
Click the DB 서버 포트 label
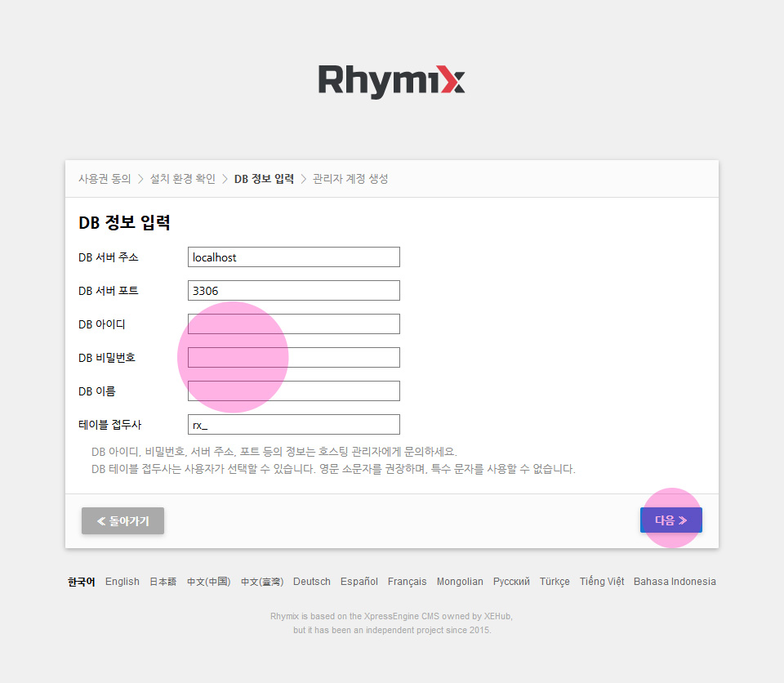point(109,291)
